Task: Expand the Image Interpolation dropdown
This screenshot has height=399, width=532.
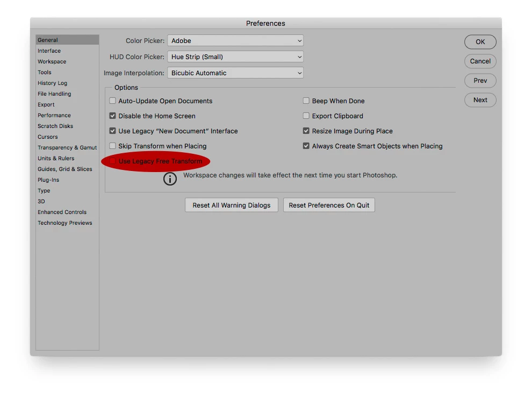Action: pyautogui.click(x=235, y=73)
